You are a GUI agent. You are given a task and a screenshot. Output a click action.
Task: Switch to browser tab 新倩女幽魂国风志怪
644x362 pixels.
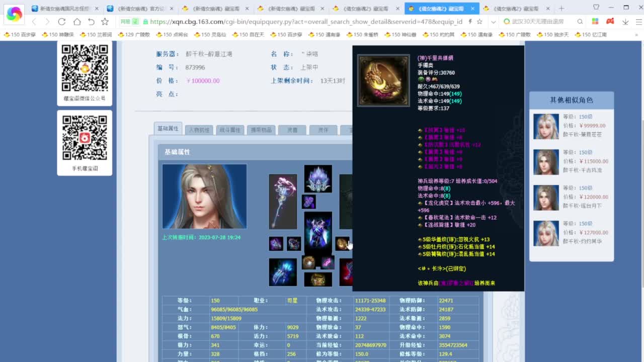[x=64, y=9]
